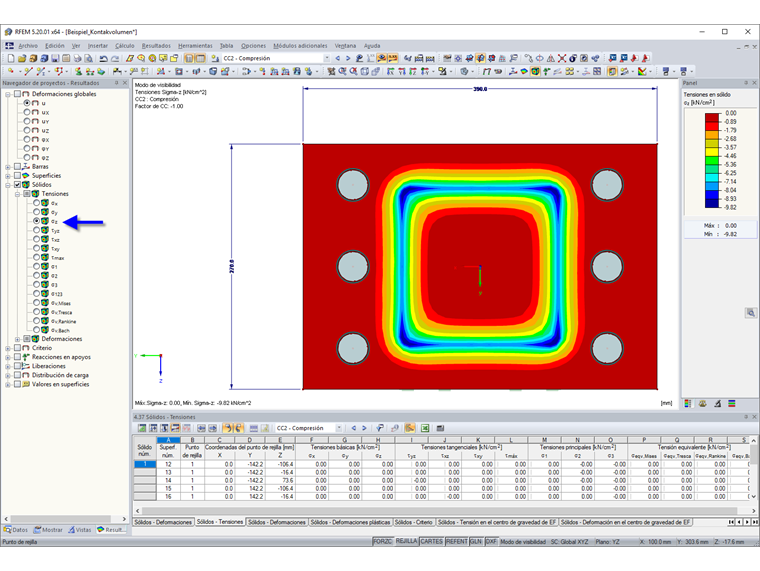
Task: Collapse the Tensiones tree node
Action: [x=17, y=194]
